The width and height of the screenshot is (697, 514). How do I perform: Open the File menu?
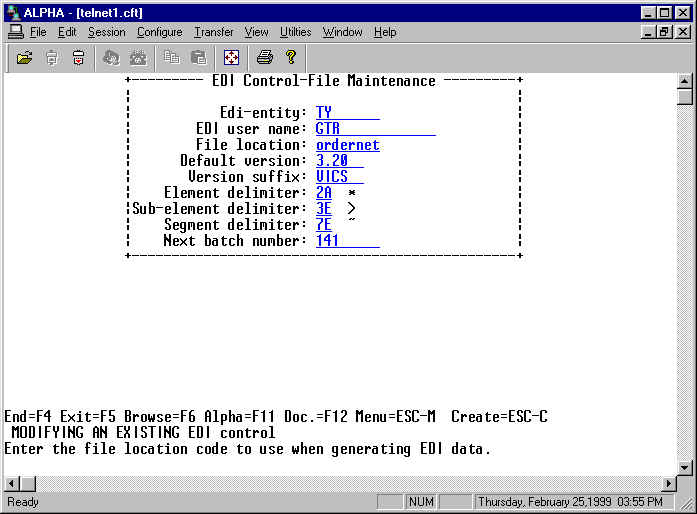click(x=38, y=32)
